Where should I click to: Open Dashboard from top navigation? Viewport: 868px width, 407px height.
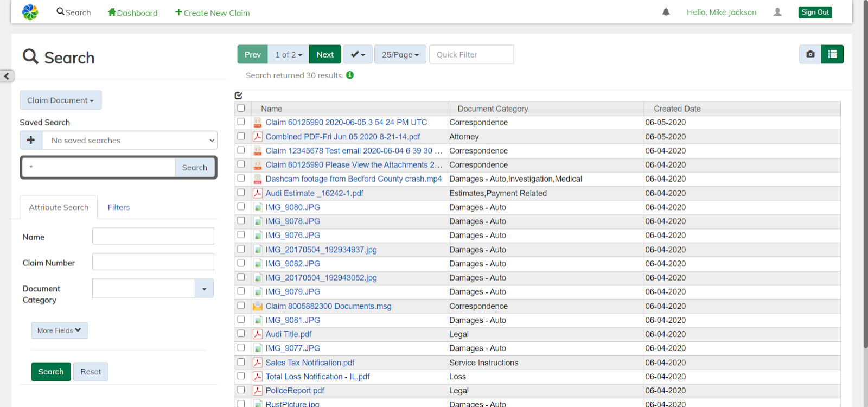pyautogui.click(x=133, y=12)
